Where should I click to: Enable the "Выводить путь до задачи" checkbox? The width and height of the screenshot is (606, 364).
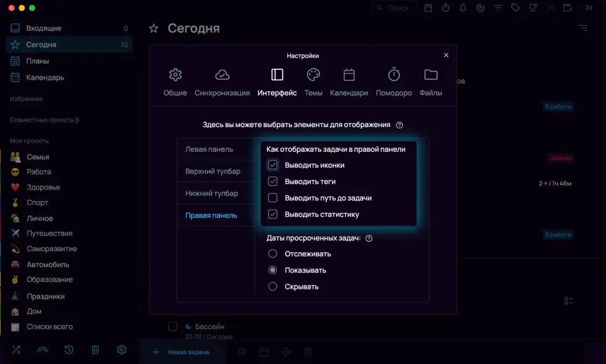click(x=272, y=198)
